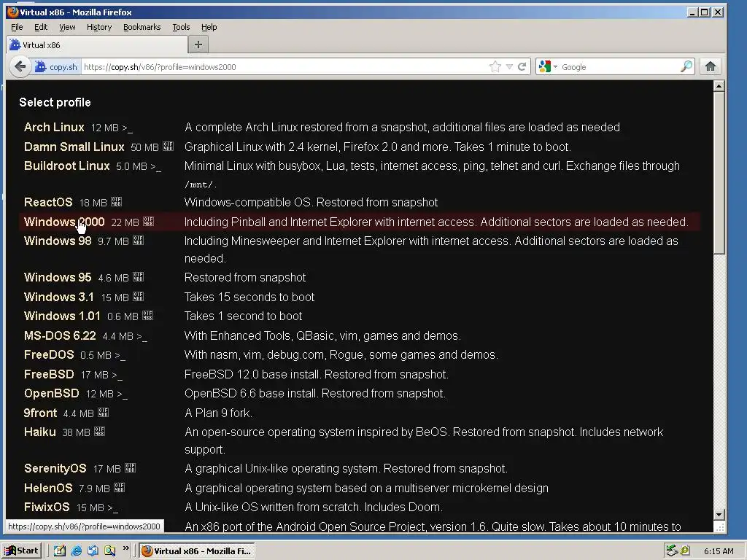
Task: Open the Windows 3.1 profile
Action: (x=59, y=297)
